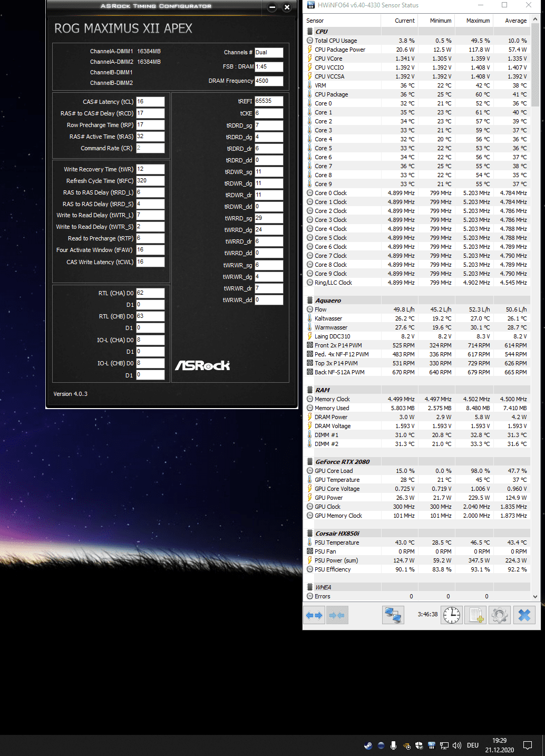Screen dimensions: 545x756
Task: Click the GeForce RTX 2080 section icon
Action: coord(310,462)
